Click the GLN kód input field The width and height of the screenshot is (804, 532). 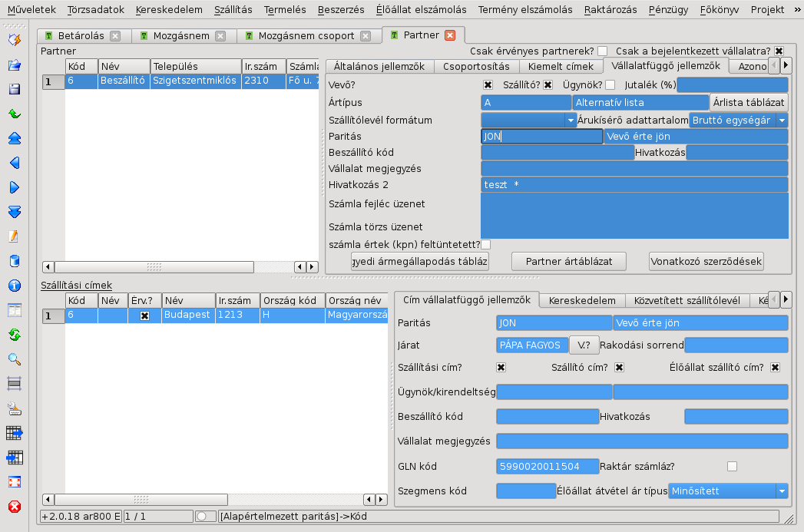[548, 466]
